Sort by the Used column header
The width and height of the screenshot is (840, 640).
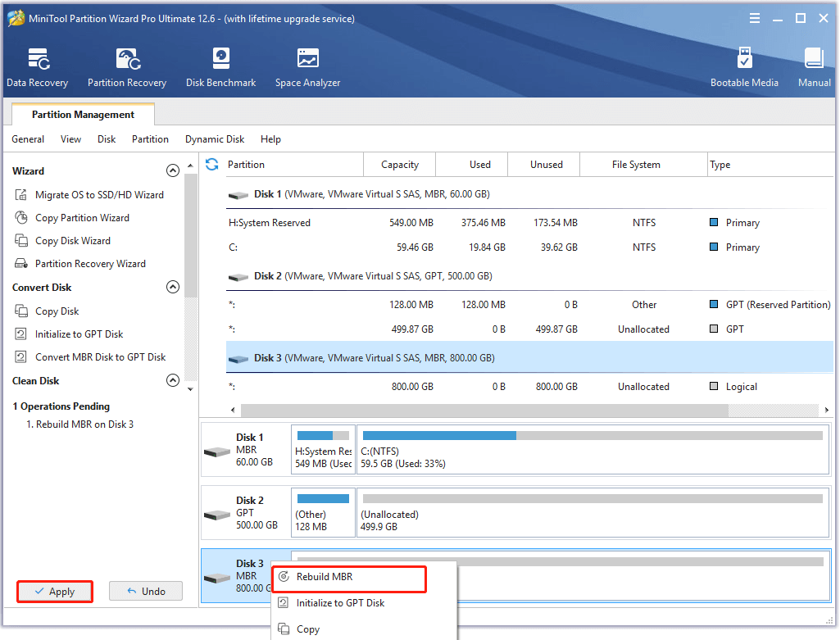point(471,165)
